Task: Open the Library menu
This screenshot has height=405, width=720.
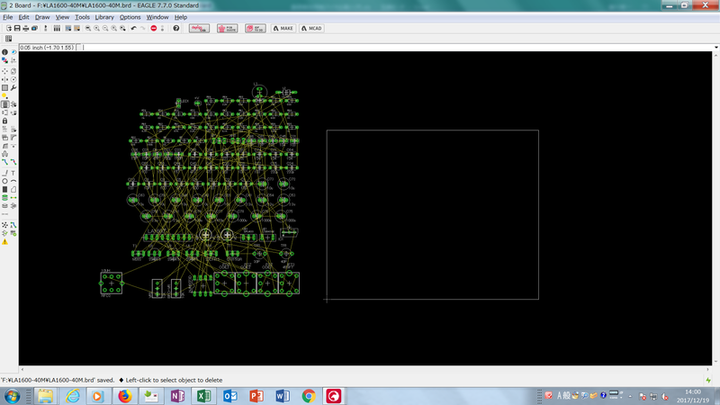Action: (x=104, y=17)
